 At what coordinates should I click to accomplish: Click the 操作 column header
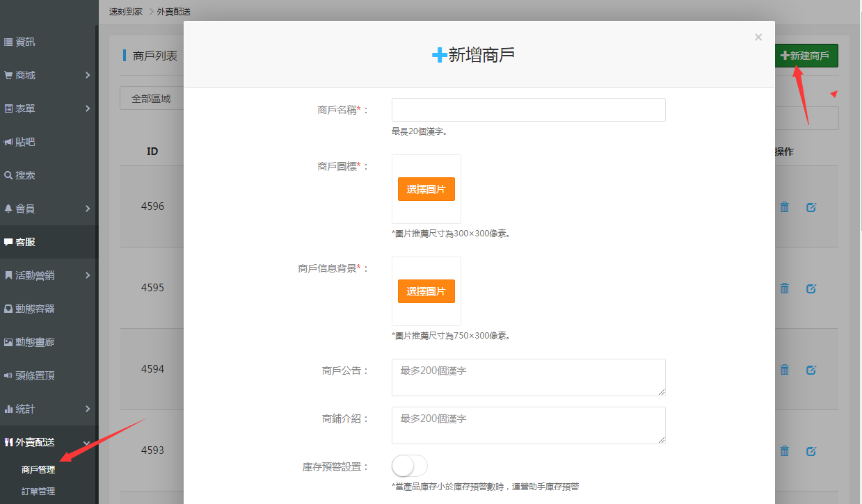pyautogui.click(x=783, y=152)
